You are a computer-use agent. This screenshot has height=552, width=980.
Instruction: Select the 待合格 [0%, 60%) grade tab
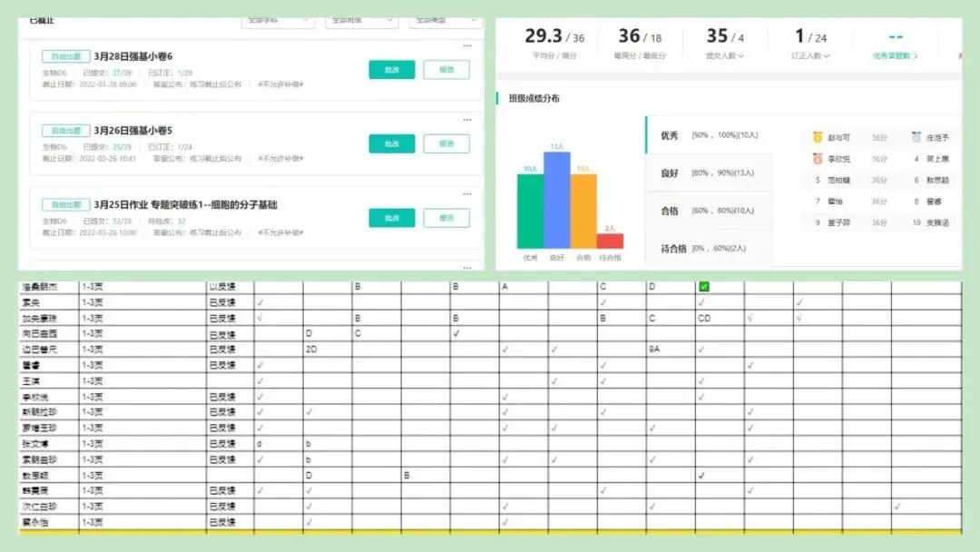(710, 248)
